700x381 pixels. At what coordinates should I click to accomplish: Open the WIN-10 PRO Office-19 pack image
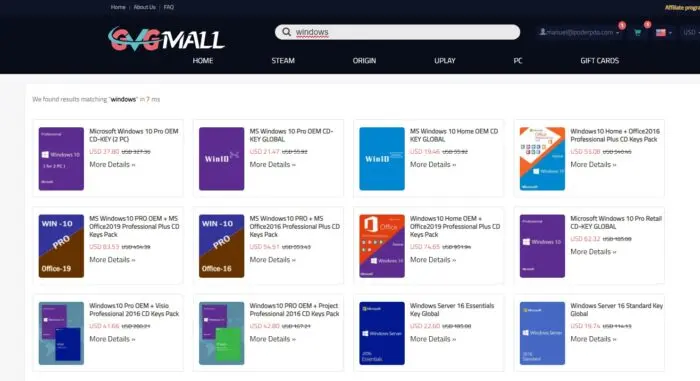click(x=61, y=246)
